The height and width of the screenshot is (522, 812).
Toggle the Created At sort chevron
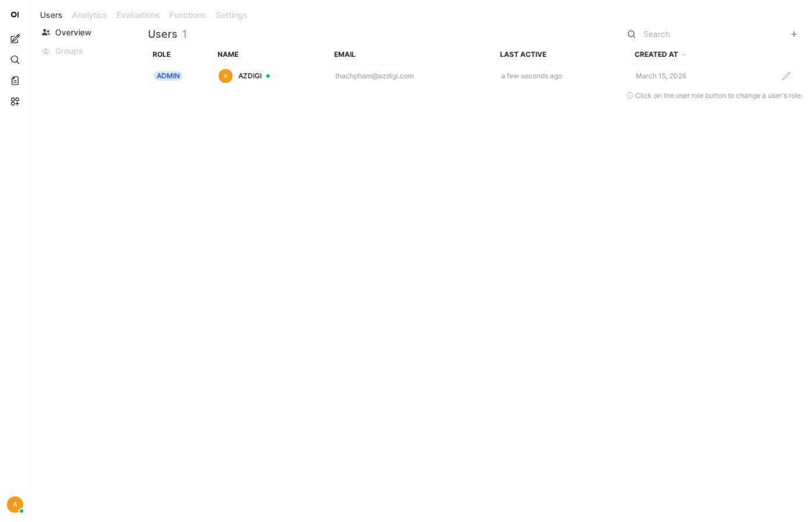[x=684, y=54]
